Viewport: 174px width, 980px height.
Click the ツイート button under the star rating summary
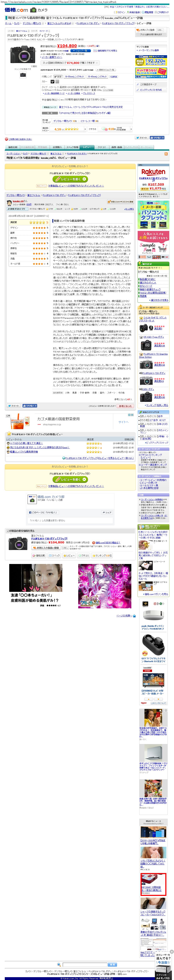click(142, 138)
